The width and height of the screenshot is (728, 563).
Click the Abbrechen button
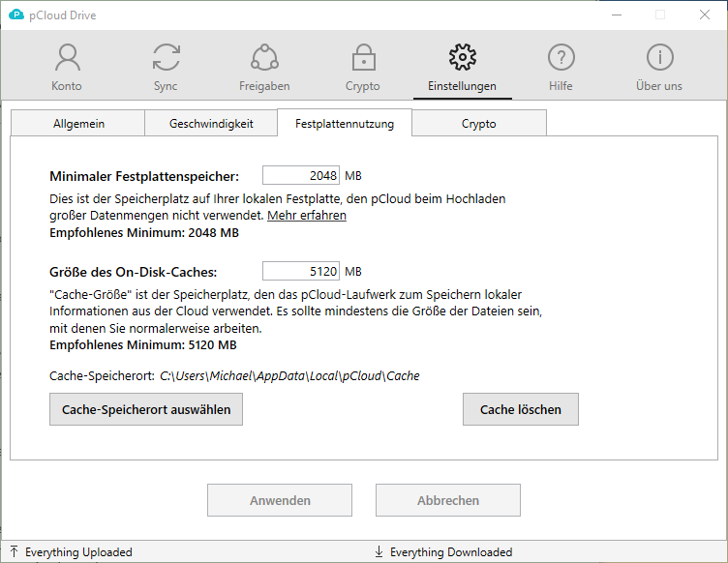[448, 500]
